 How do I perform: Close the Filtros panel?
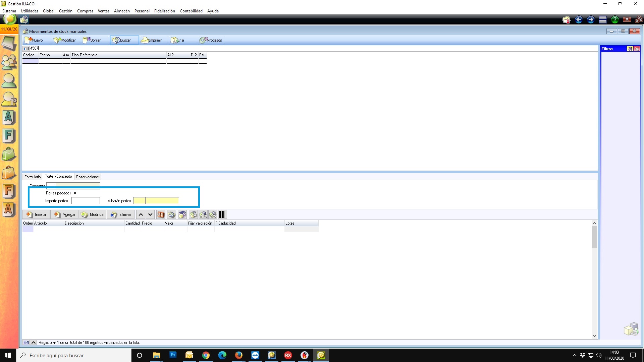coord(637,49)
